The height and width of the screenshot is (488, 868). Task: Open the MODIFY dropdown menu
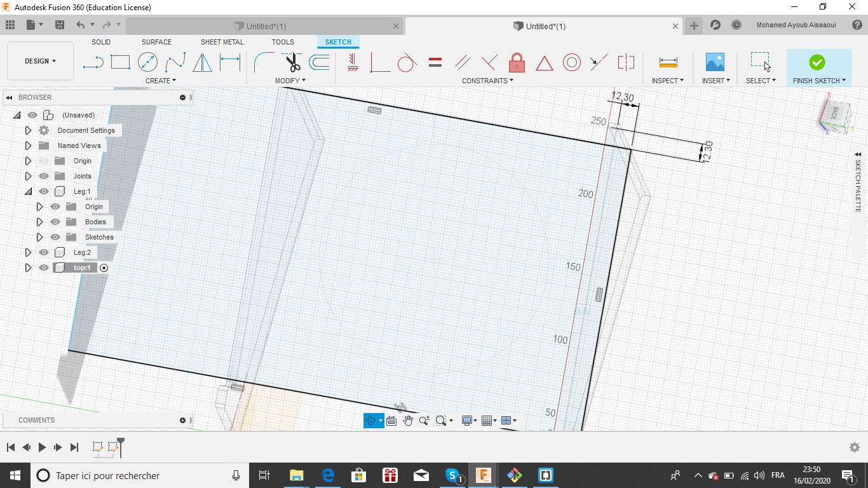coord(290,81)
